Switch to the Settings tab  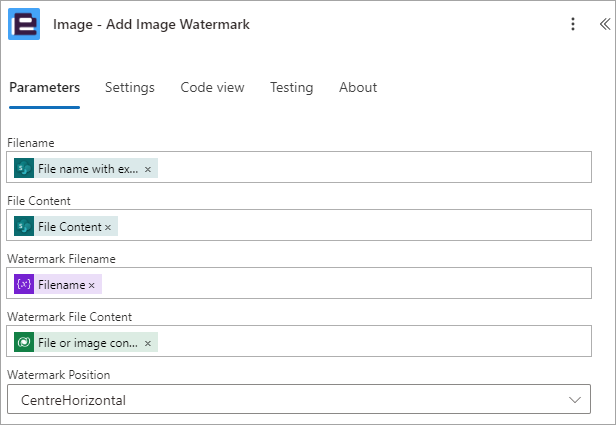130,87
